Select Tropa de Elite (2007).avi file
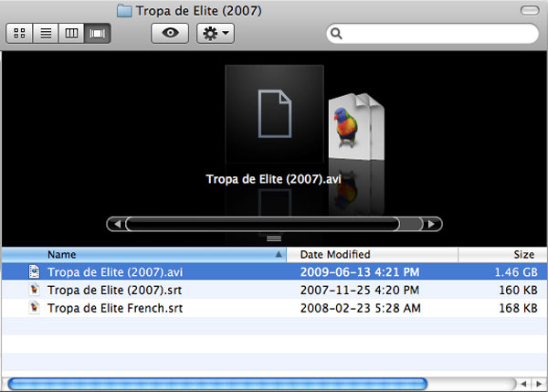The width and height of the screenshot is (548, 392). pos(274,271)
